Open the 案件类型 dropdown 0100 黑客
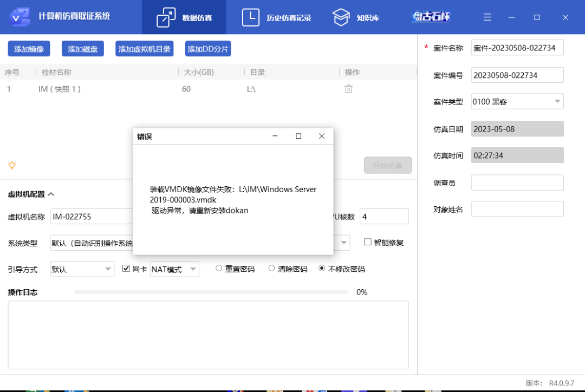Viewport: 585px width, 392px height. 517,101
